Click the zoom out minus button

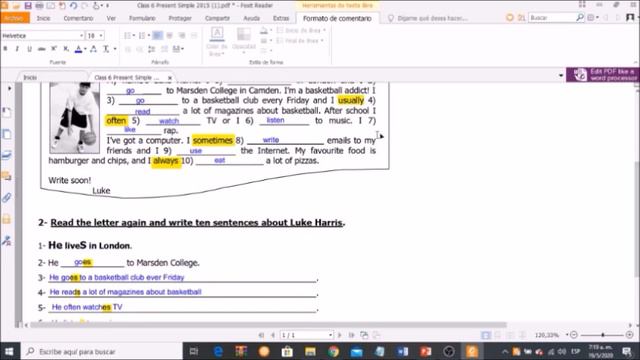(573, 335)
